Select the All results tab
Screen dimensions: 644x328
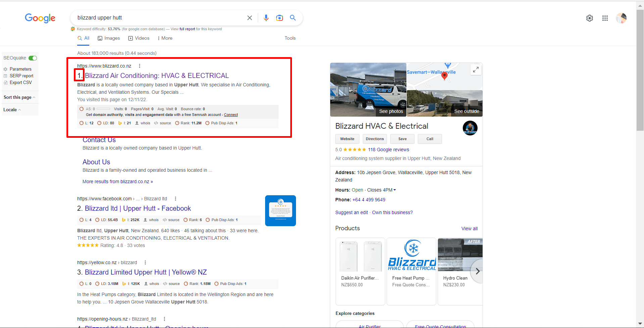[x=84, y=38]
